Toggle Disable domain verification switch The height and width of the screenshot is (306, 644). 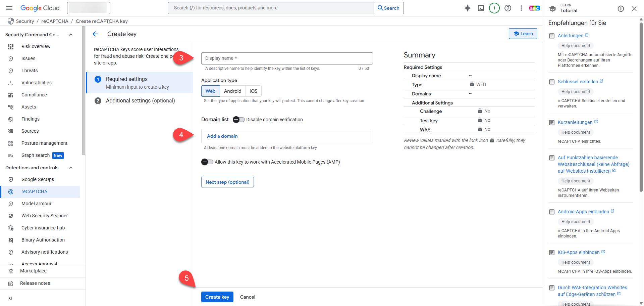click(238, 120)
